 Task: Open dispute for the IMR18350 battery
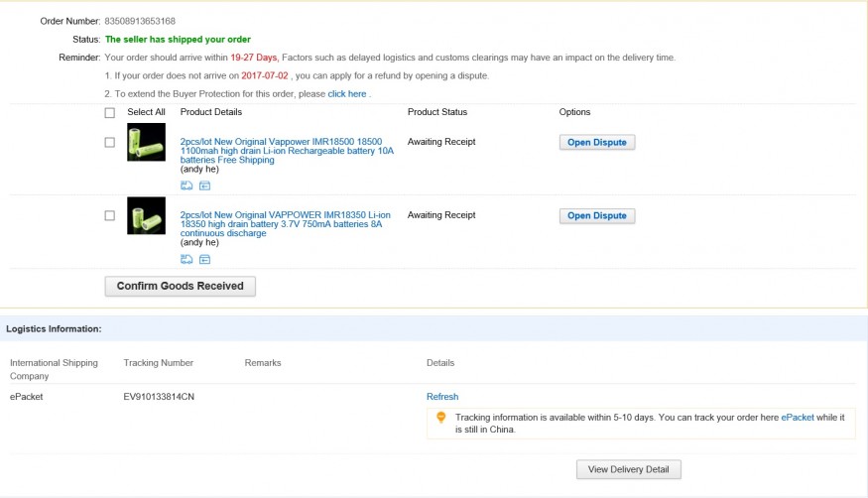[597, 215]
